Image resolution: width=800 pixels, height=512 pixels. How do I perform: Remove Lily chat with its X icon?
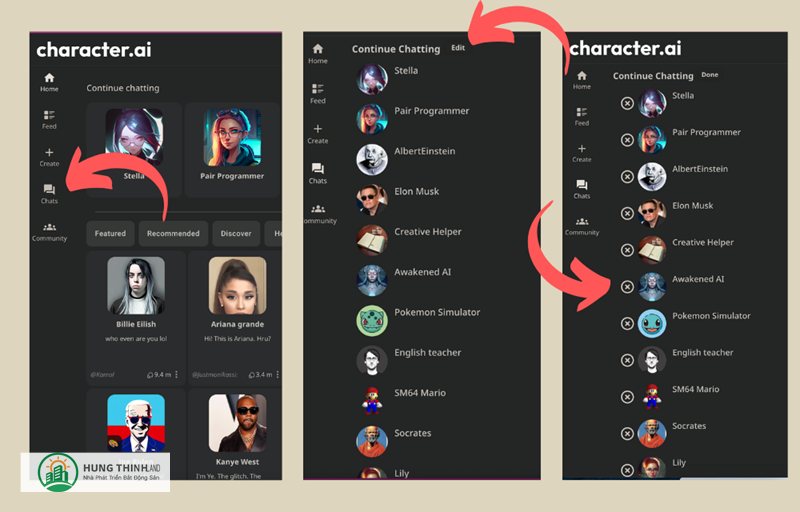627,470
